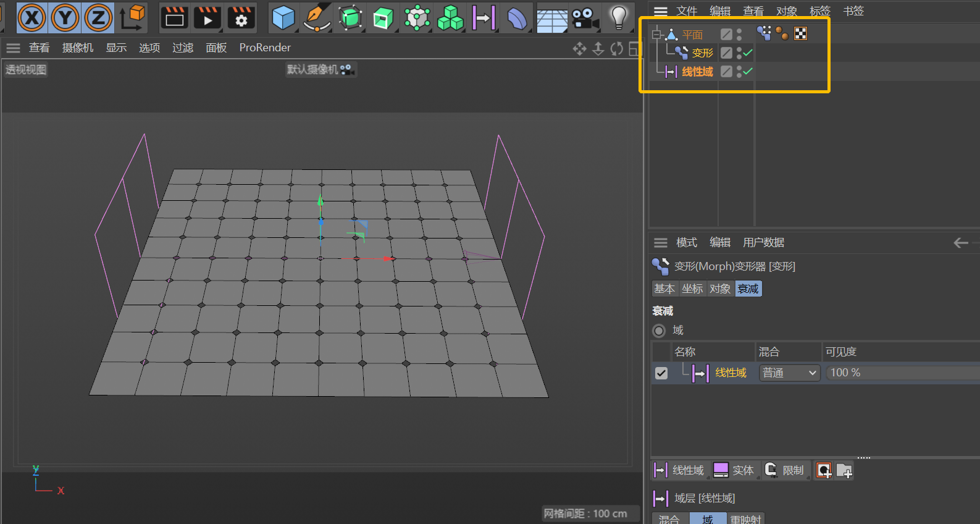
Task: Click the coordinate system cube icon
Action: click(133, 18)
